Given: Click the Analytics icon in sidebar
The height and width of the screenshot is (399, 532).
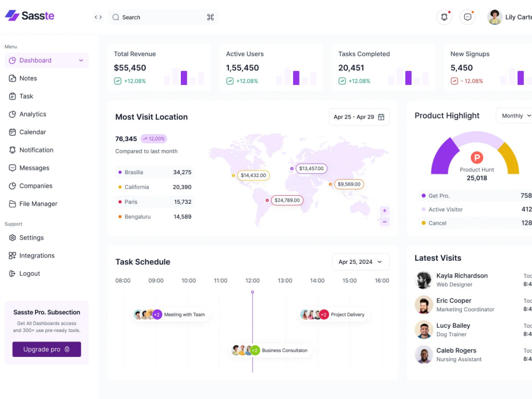Looking at the screenshot, I should click(x=13, y=114).
